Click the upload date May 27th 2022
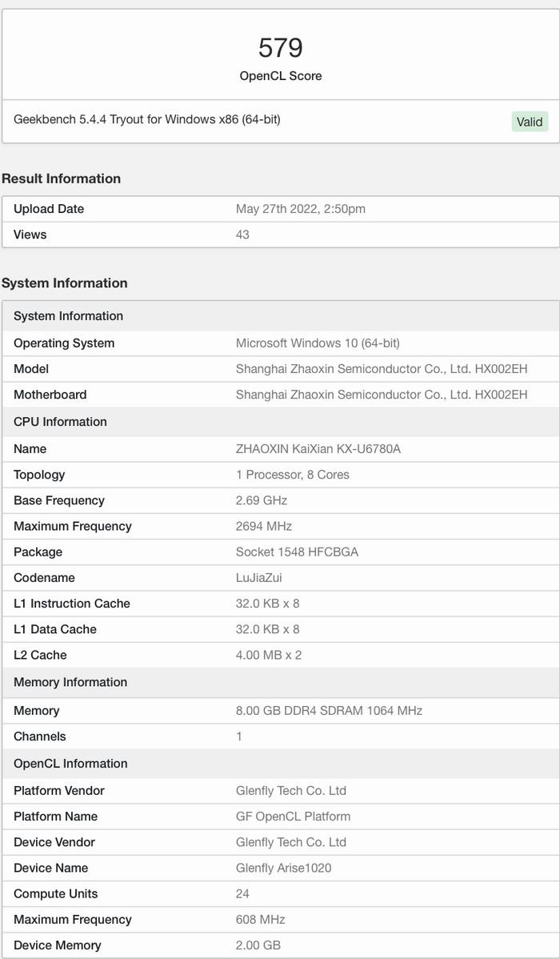The image size is (560, 959). pyautogui.click(x=300, y=209)
